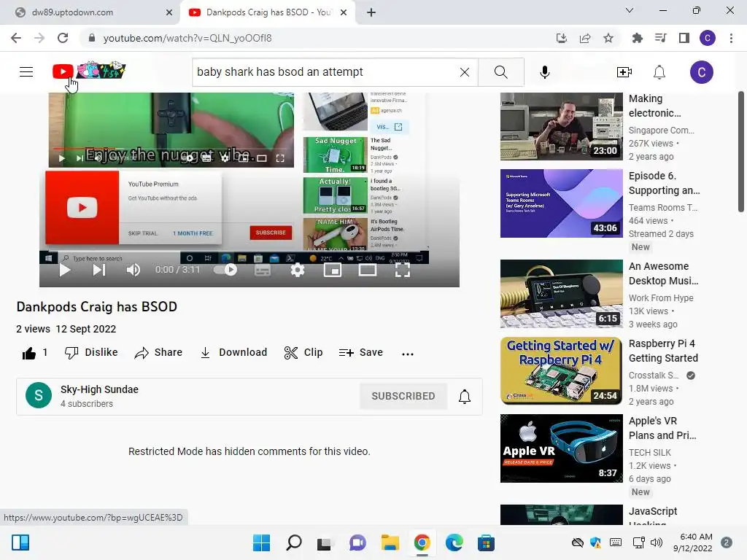747x560 pixels.
Task: Expand the tab search chevron
Action: (x=630, y=10)
